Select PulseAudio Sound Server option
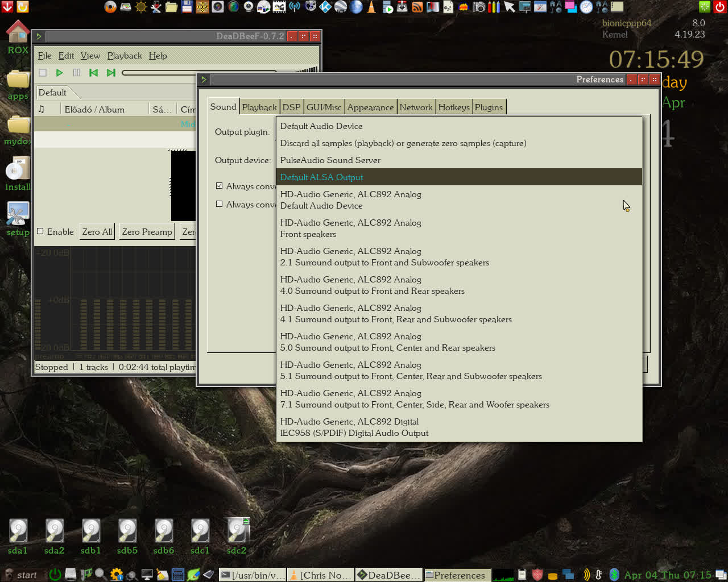Image resolution: width=728 pixels, height=582 pixels. coord(459,160)
